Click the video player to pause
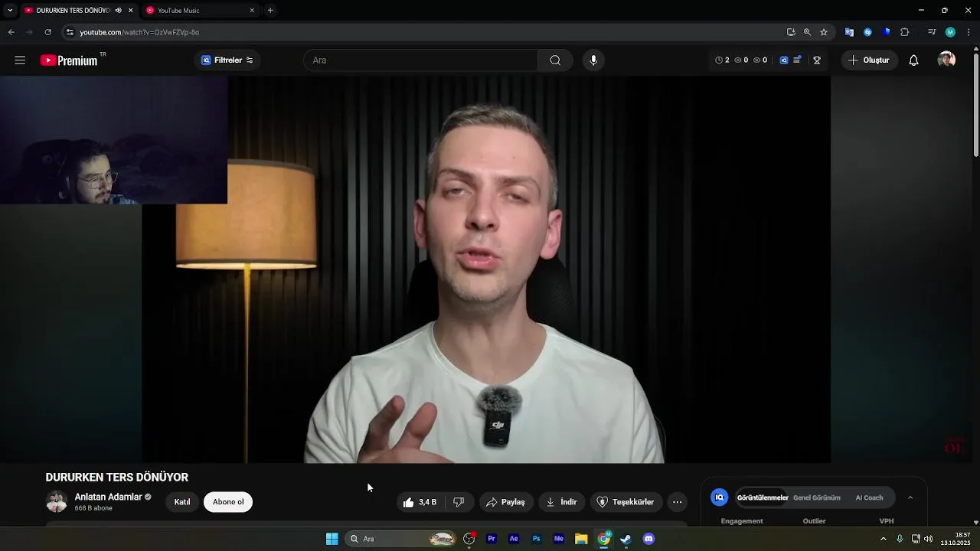The height and width of the screenshot is (551, 980). point(486,269)
